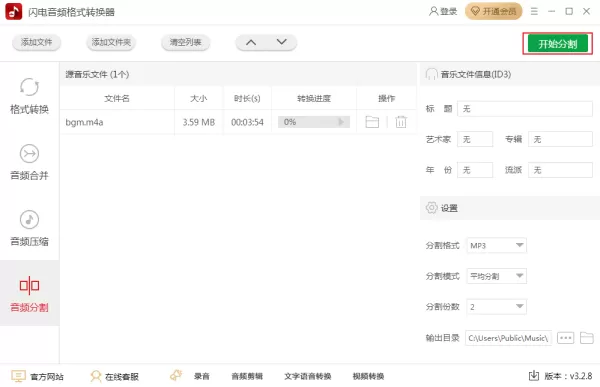Image resolution: width=600 pixels, height=387 pixels.
Task: Open the 视频转换 video conversion tool
Action: pyautogui.click(x=368, y=376)
